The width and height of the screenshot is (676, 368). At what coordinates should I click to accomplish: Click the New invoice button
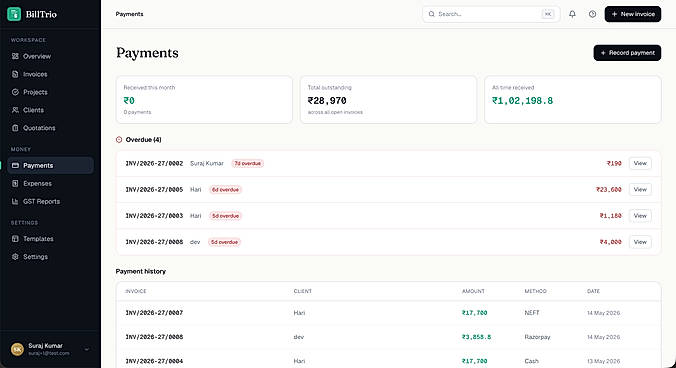[x=632, y=14]
